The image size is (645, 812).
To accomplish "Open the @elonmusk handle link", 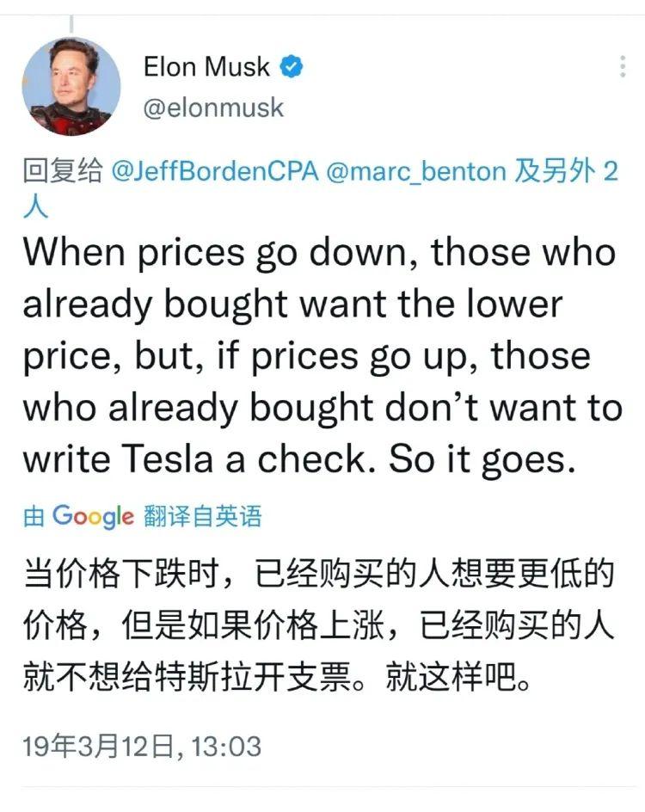I will (x=213, y=108).
